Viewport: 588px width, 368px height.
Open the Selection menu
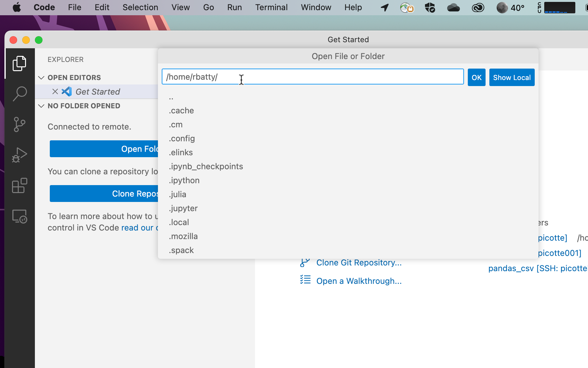140,7
